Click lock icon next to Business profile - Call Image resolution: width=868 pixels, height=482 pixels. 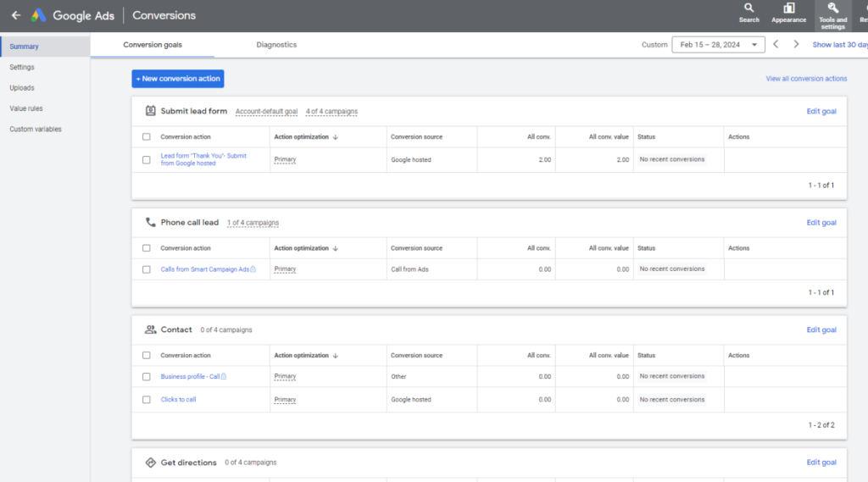224,376
